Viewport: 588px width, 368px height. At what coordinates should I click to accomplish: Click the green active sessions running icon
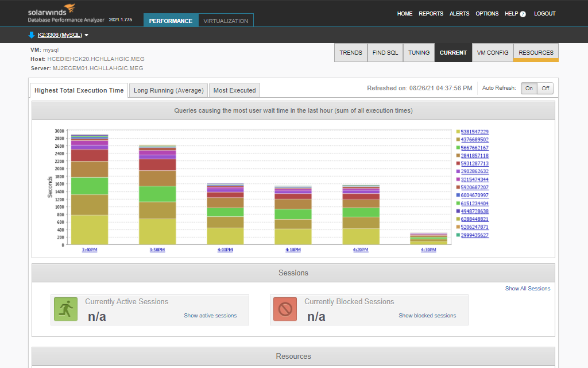tap(65, 309)
